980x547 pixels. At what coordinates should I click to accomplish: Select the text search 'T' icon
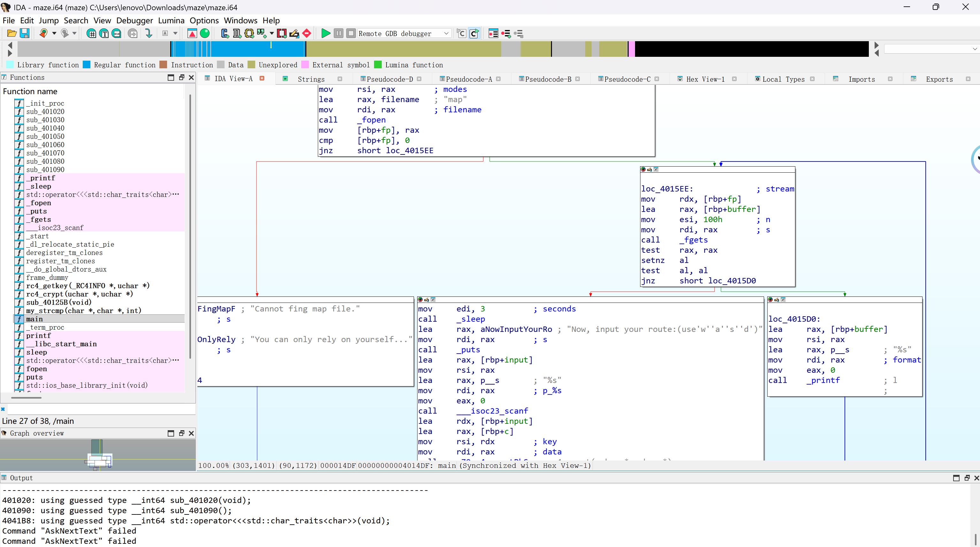pos(104,33)
